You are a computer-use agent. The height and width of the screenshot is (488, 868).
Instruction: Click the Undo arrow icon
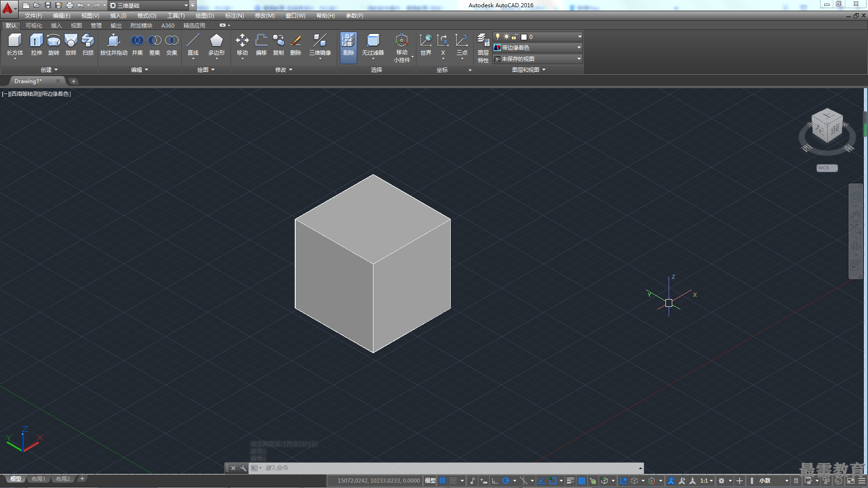[x=80, y=5]
